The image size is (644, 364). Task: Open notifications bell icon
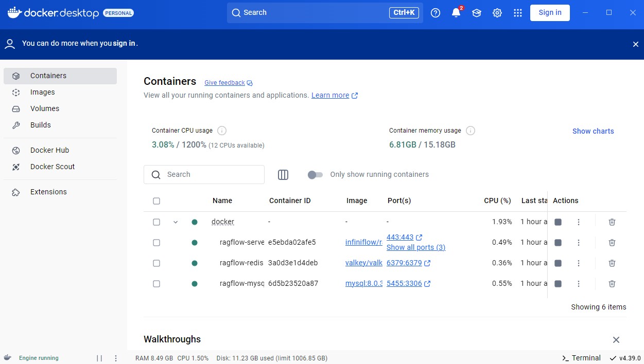pos(456,13)
